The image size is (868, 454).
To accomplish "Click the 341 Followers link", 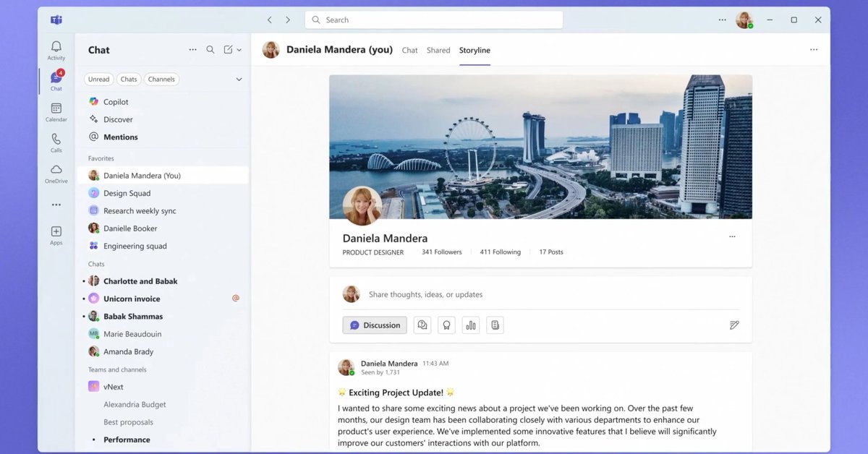I will click(441, 252).
